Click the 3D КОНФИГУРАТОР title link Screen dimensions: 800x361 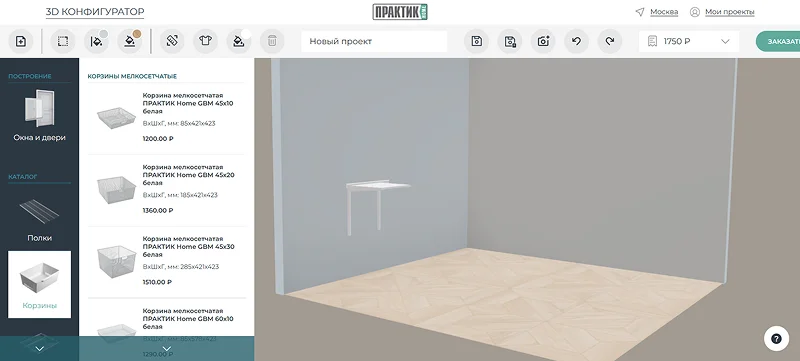[95, 12]
